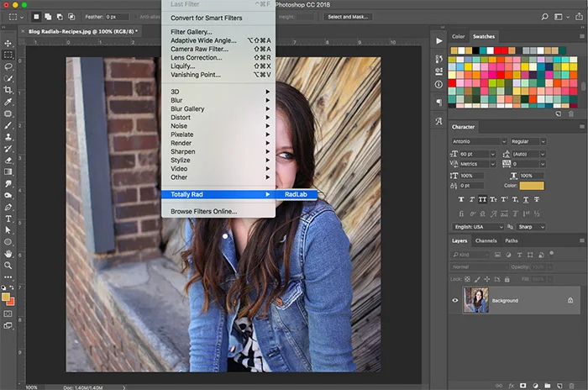Screen dimensions: 588x390
Task: Click the Character text Color swatch
Action: (x=532, y=186)
